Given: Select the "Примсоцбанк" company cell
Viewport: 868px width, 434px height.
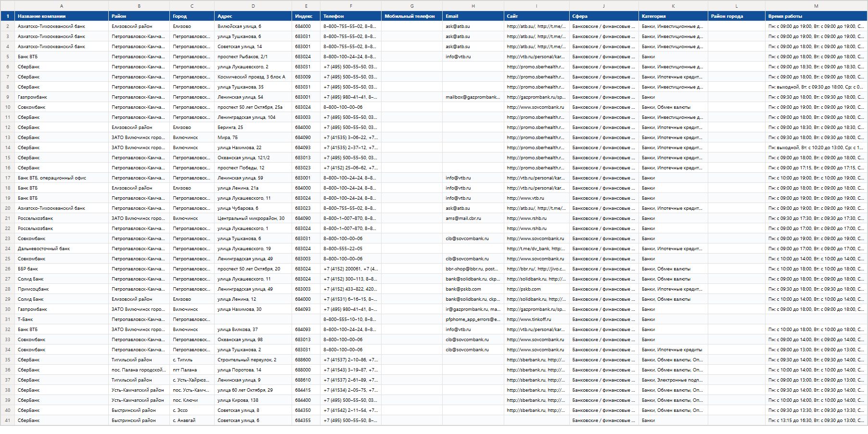Looking at the screenshot, I should (62, 289).
